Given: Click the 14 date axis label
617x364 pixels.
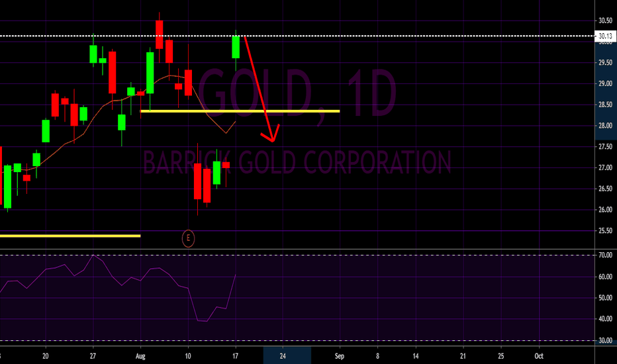Looking at the screenshot, I should 416,356.
